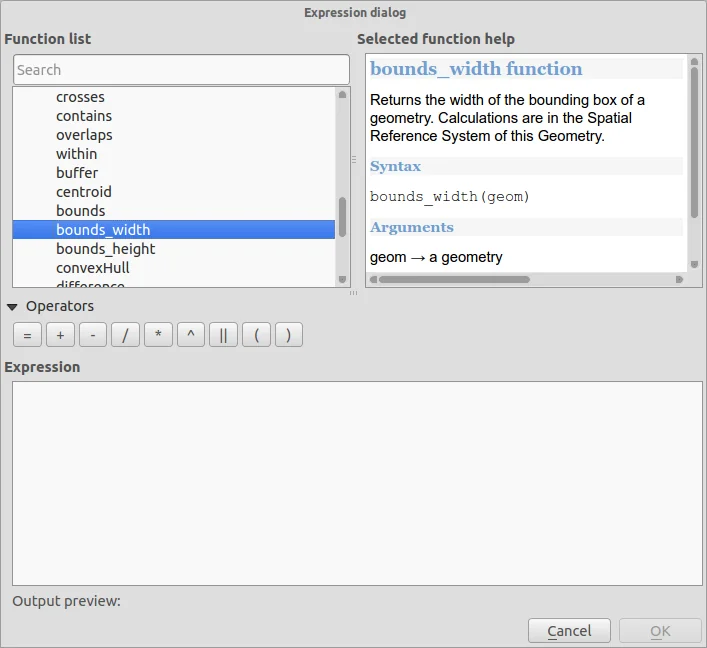Click the caret power operator
This screenshot has height=648, width=707.
191,335
